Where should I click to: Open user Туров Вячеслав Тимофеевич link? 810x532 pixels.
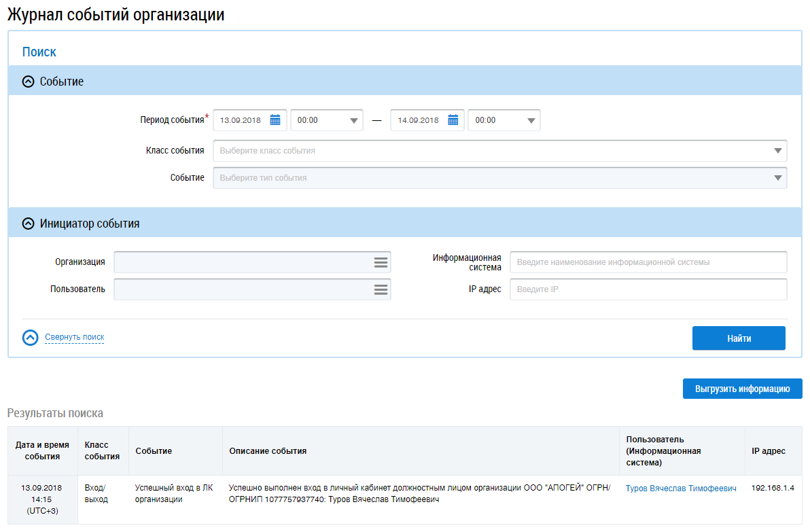pyautogui.click(x=681, y=489)
